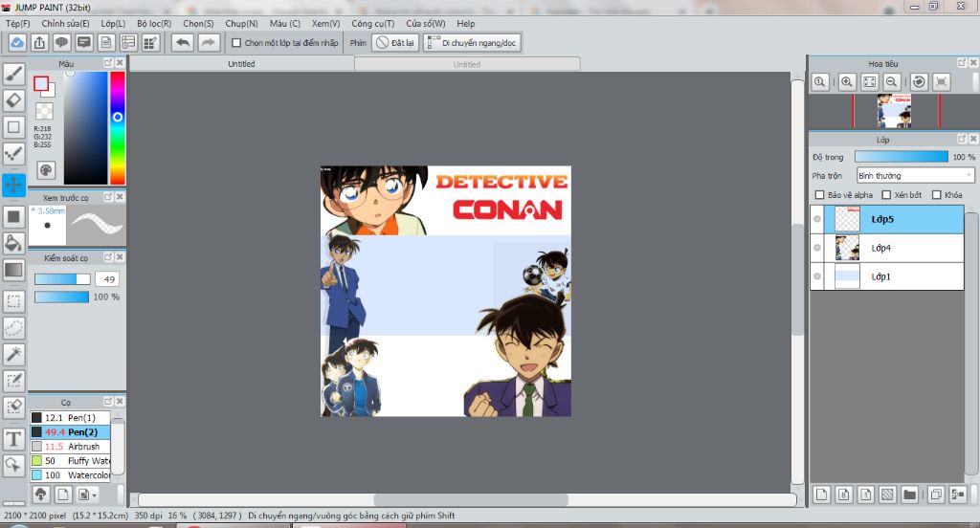The image size is (980, 528).
Task: Reset zoom to 100% in Navigator
Action: [820, 82]
